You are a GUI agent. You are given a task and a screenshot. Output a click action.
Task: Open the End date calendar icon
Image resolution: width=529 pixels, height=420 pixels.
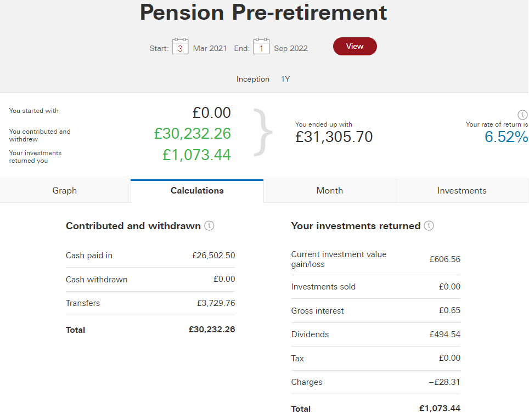(261, 46)
